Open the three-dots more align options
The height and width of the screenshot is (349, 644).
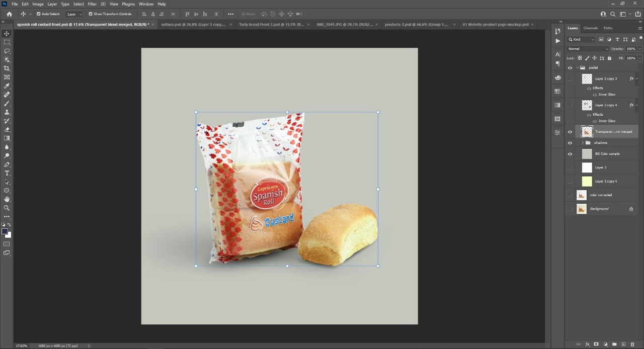coord(230,14)
